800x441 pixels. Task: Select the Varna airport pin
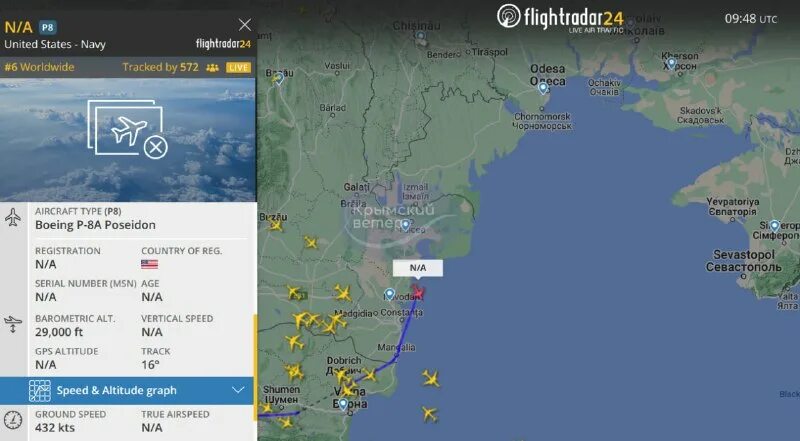pos(343,404)
